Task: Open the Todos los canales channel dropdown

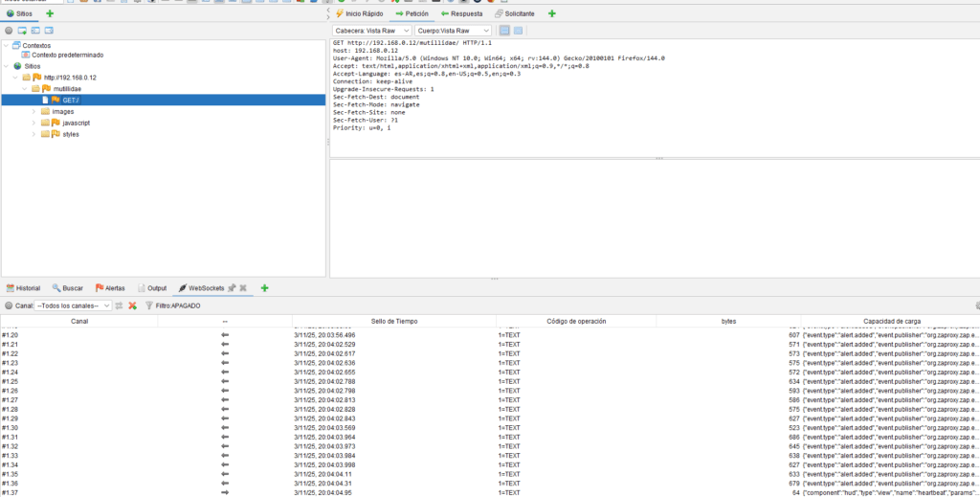Action: click(73, 305)
